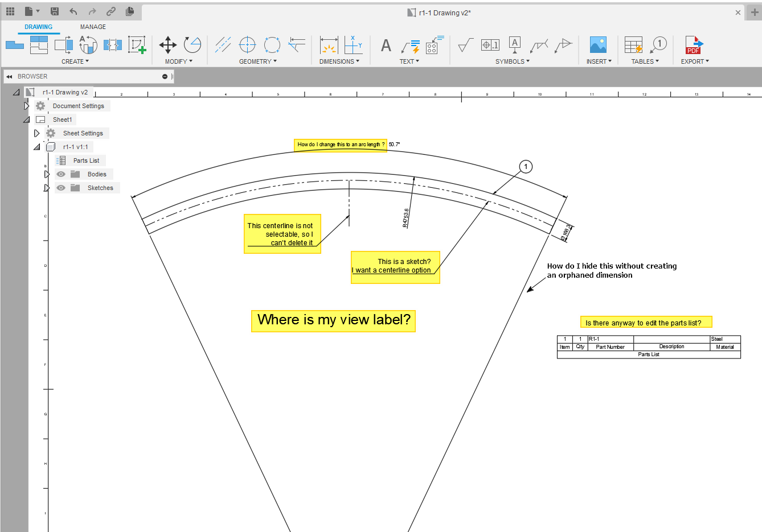Switch to the Manage tab
762x532 pixels.
coord(93,26)
